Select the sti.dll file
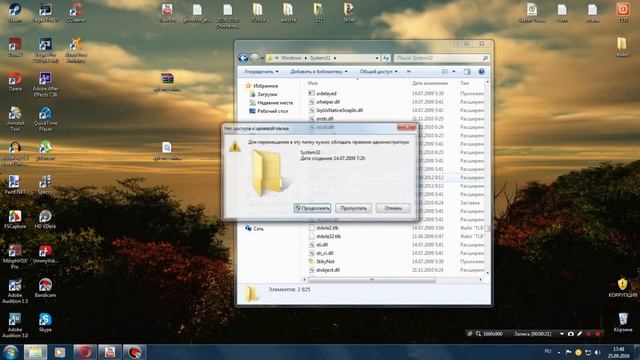 322,245
